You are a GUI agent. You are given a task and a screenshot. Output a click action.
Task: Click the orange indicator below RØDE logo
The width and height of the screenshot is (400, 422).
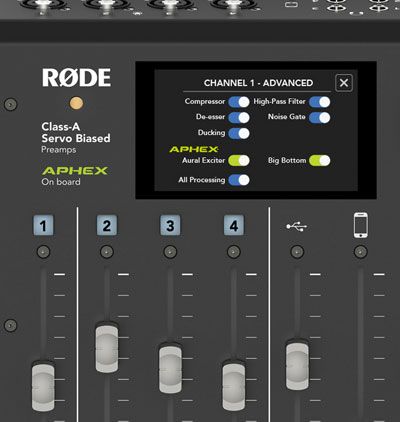click(x=76, y=103)
